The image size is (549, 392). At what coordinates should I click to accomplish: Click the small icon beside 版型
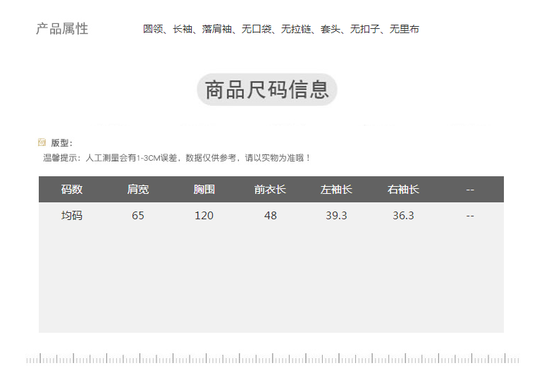[42, 142]
